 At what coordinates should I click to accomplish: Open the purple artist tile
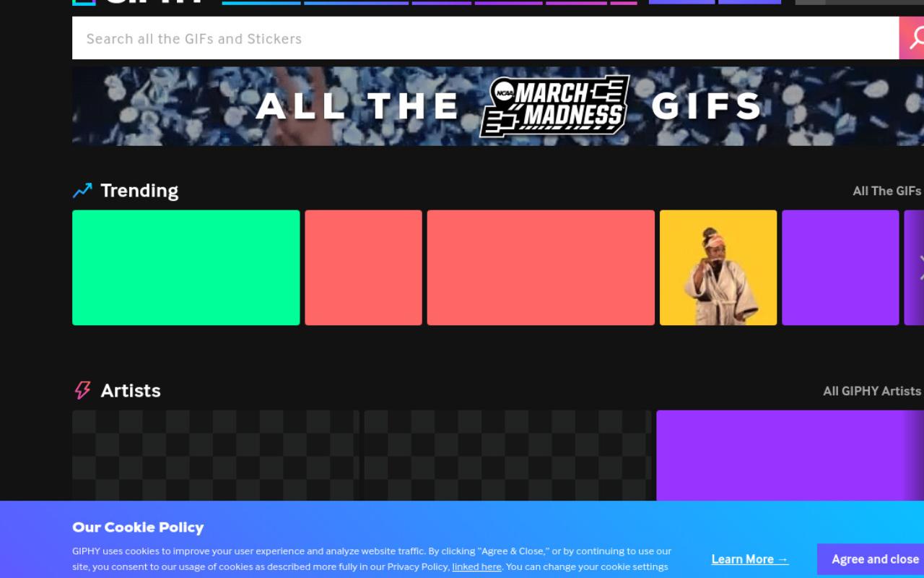point(790,455)
